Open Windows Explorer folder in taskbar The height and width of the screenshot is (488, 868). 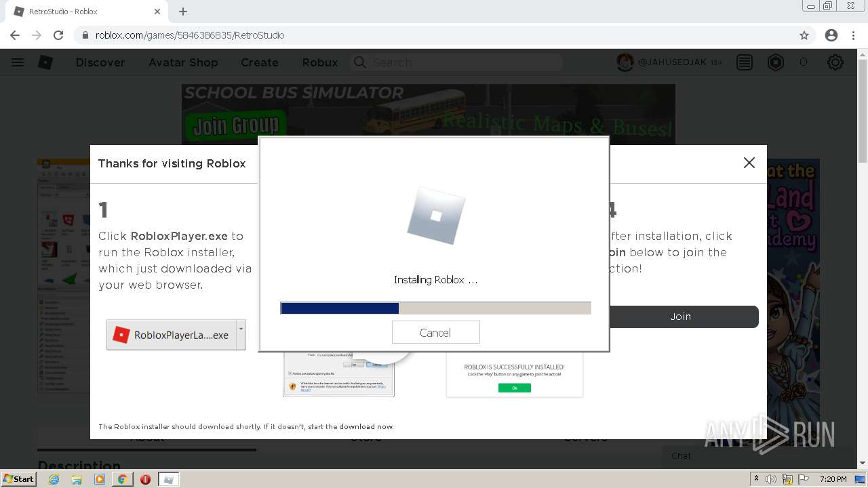pos(77,479)
